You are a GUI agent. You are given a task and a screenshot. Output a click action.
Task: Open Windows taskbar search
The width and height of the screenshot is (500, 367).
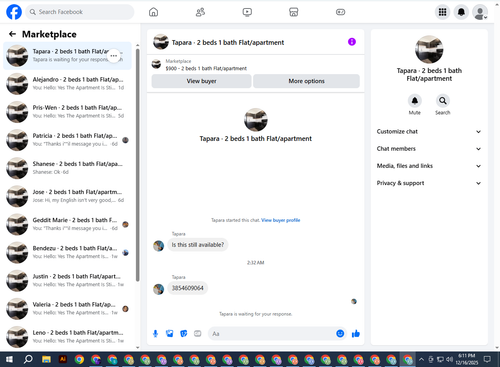click(x=28, y=359)
